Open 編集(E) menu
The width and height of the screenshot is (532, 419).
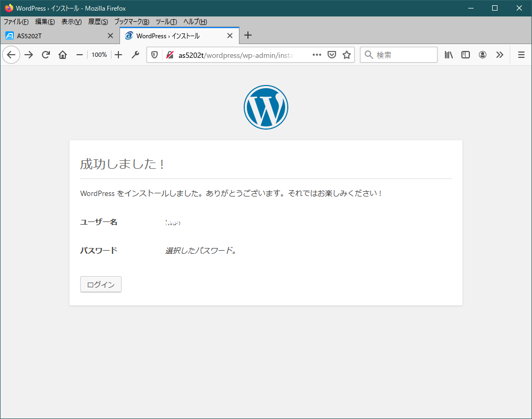(x=45, y=22)
